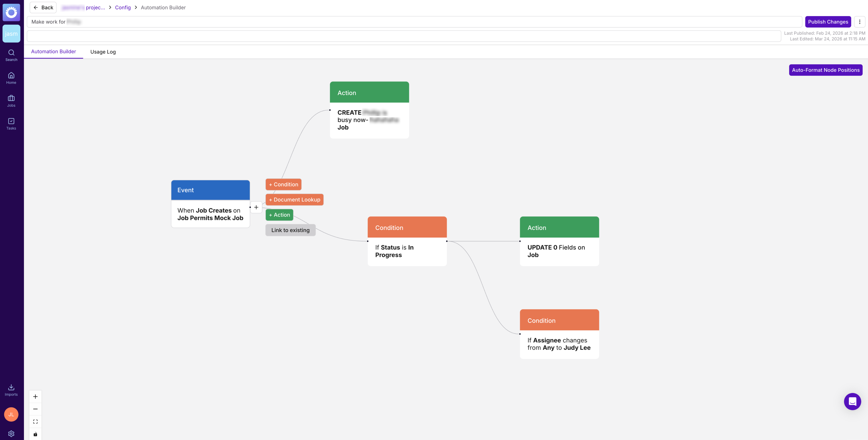868x440 pixels.
Task: Go to the Config breadcrumb
Action: pyautogui.click(x=123, y=7)
